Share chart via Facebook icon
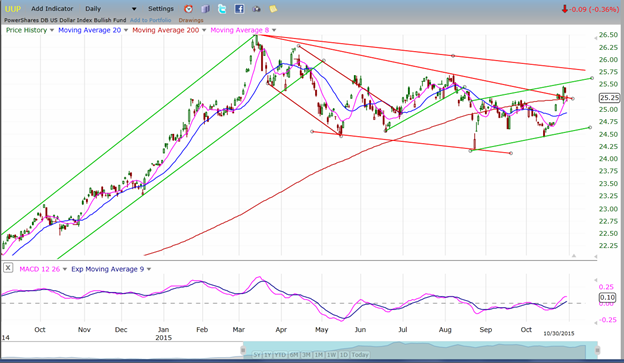The height and width of the screenshot is (363, 624). pos(239,9)
